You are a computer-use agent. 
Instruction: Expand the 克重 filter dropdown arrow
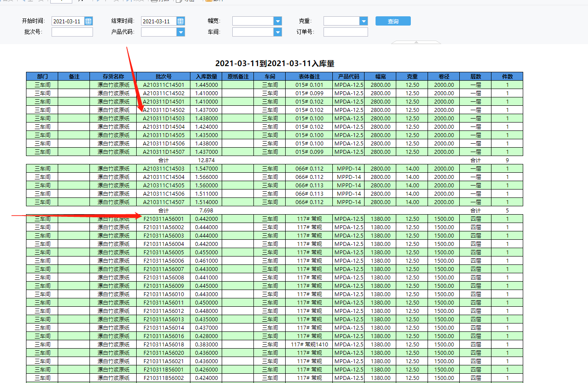pos(364,21)
